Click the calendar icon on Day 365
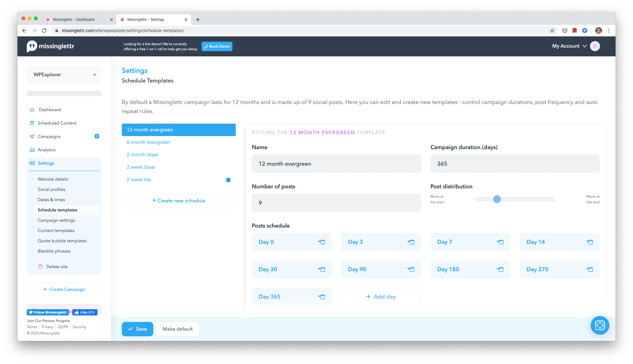This screenshot has height=364, width=633. (x=322, y=297)
